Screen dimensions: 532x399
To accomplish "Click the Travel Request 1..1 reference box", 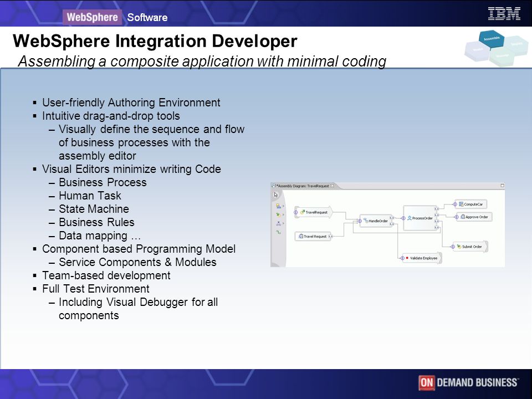I will pyautogui.click(x=330, y=236).
